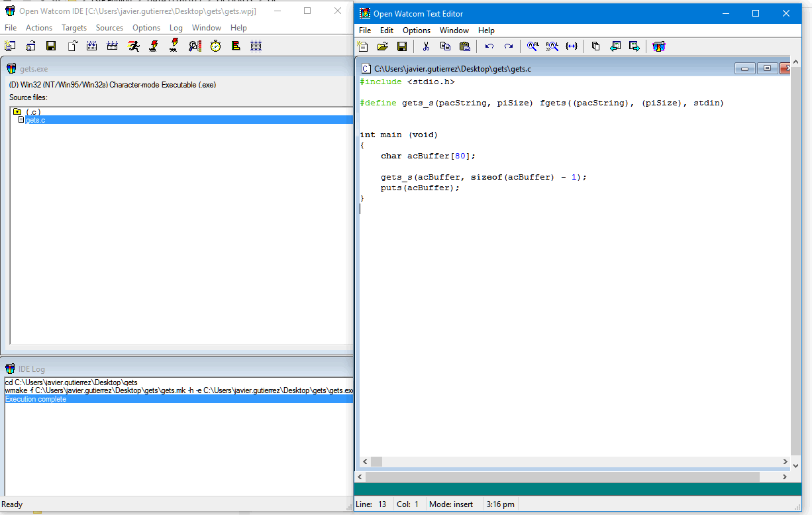Minimize the gets.c document window
Image resolution: width=812 pixels, height=515 pixels.
click(x=745, y=68)
